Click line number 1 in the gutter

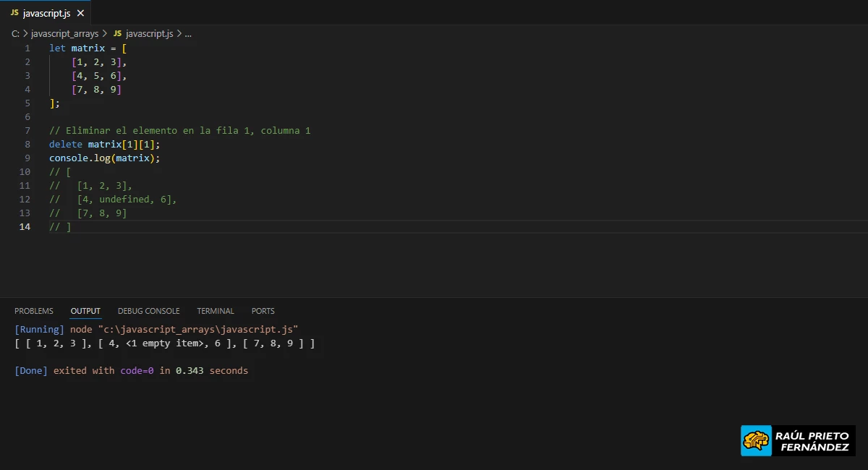(x=27, y=48)
